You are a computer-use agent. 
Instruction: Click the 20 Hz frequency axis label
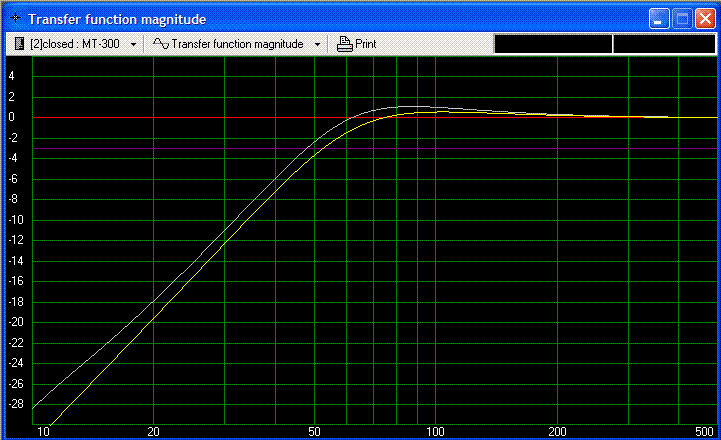coord(153,432)
